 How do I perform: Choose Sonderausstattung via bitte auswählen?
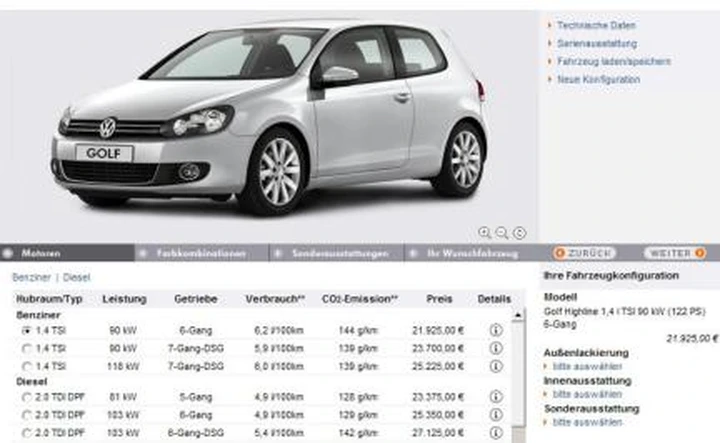(x=587, y=422)
